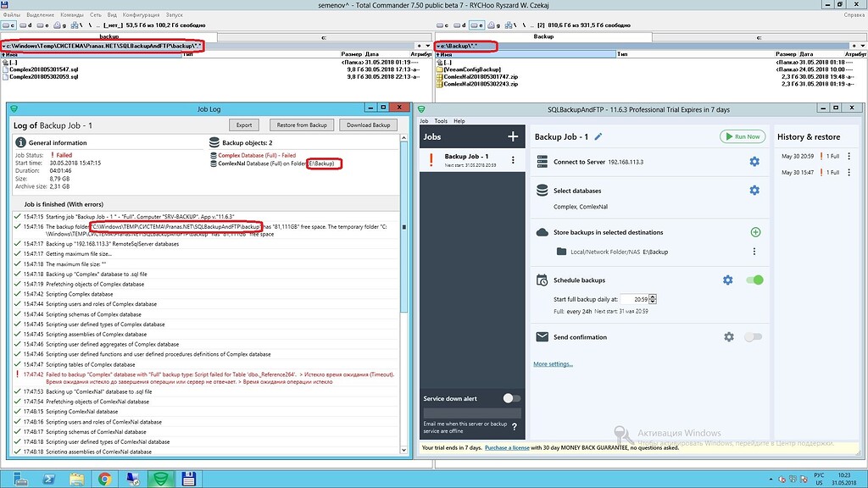Image resolution: width=868 pixels, height=488 pixels.
Task: Open Google Chrome from the taskbar
Action: [x=104, y=479]
